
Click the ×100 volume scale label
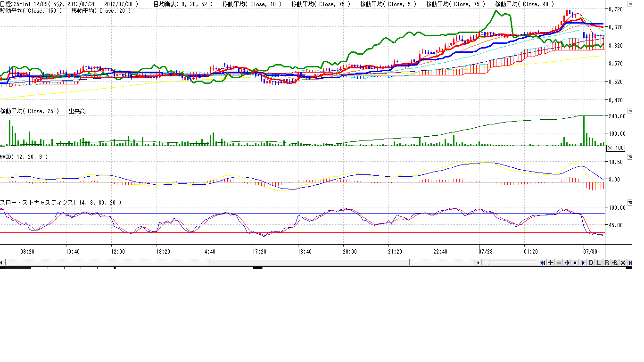[615, 148]
